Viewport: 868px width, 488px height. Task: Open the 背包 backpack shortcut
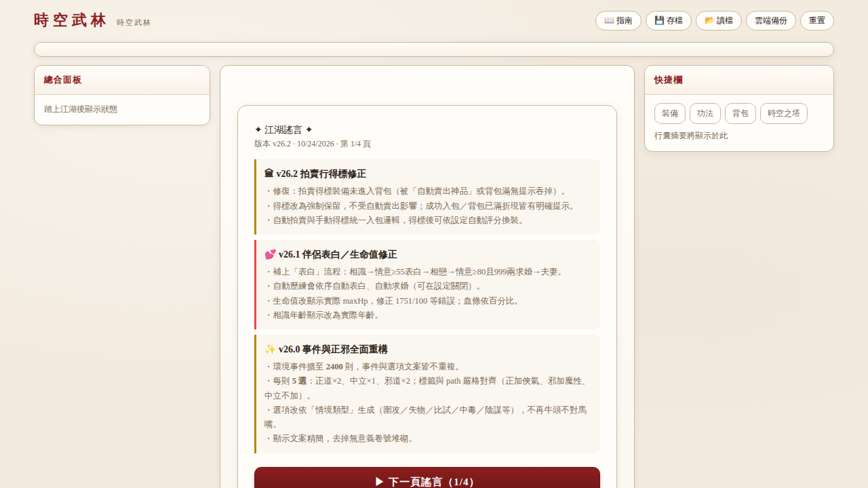click(740, 113)
